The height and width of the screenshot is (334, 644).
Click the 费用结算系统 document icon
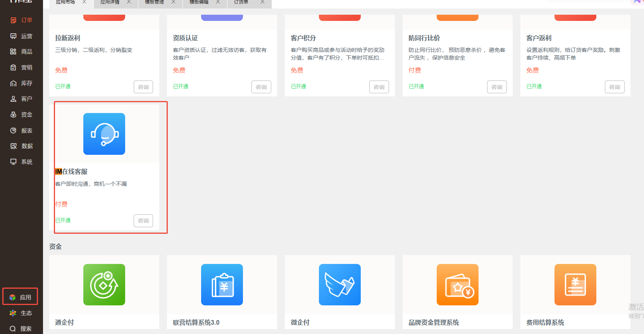pyautogui.click(x=575, y=285)
